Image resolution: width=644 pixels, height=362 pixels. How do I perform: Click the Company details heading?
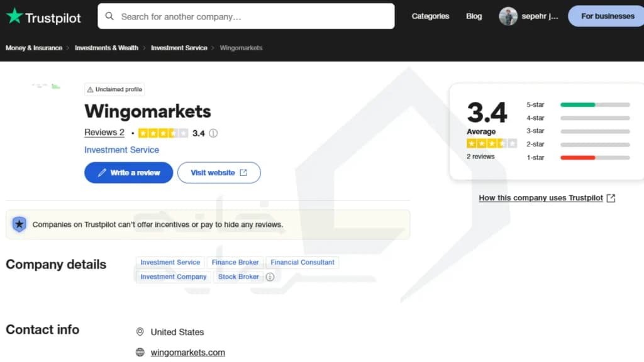[x=56, y=265]
